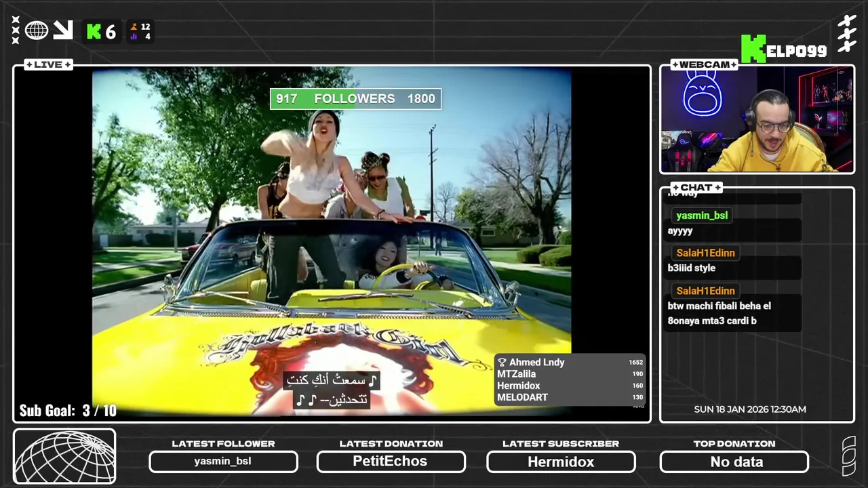The image size is (868, 488).
Task: Click SalaH1Edinn above 'b3iiid style' message
Action: point(705,253)
